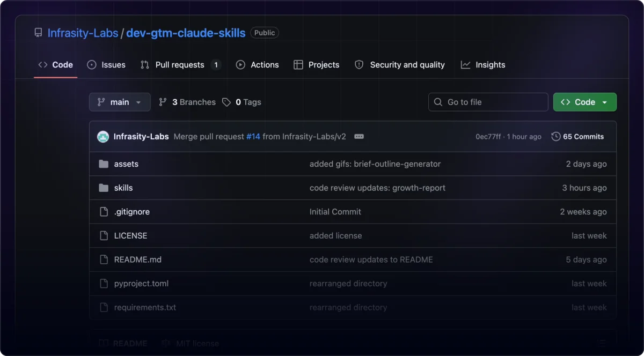This screenshot has height=356, width=644.
Task: Expand commit message details ellipsis button
Action: click(359, 137)
